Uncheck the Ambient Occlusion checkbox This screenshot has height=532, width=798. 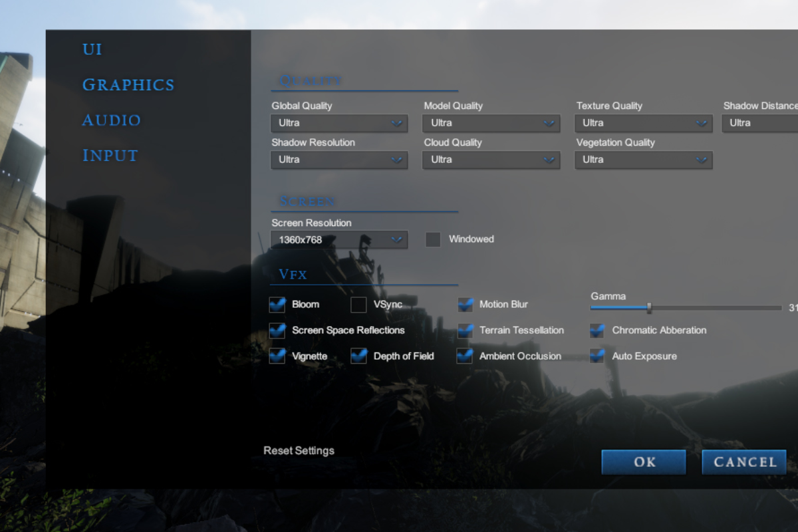click(465, 356)
